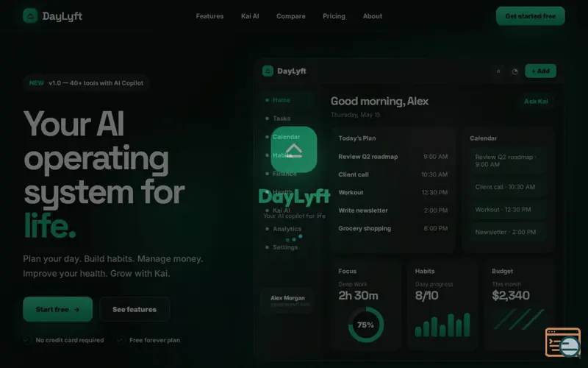Select Finance in the dashboard sidebar
The image size is (588, 368).
point(287,174)
